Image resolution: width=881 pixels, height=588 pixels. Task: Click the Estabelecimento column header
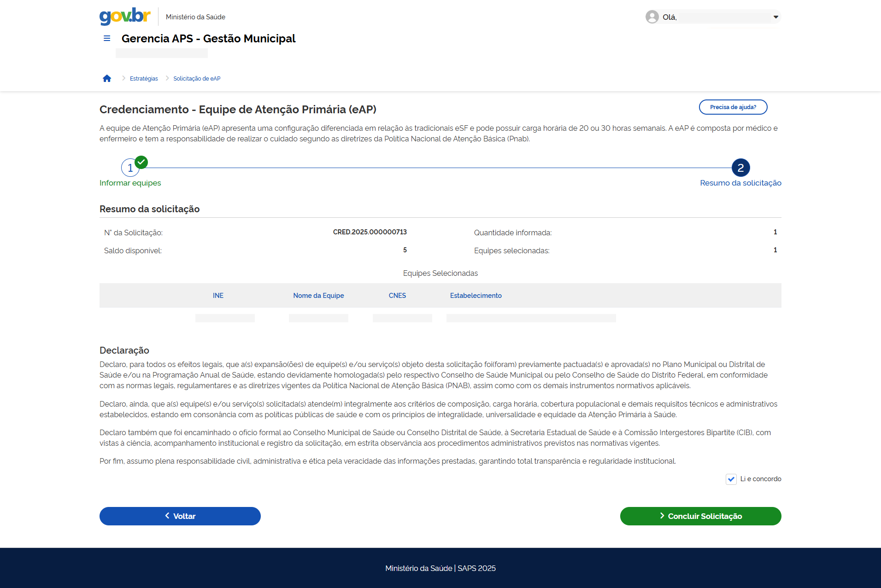pyautogui.click(x=476, y=296)
